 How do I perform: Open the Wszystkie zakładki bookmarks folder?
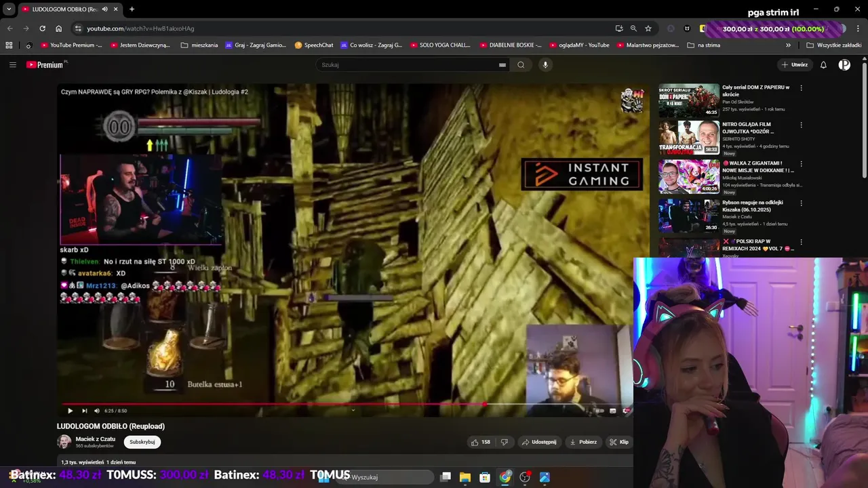[x=834, y=45]
